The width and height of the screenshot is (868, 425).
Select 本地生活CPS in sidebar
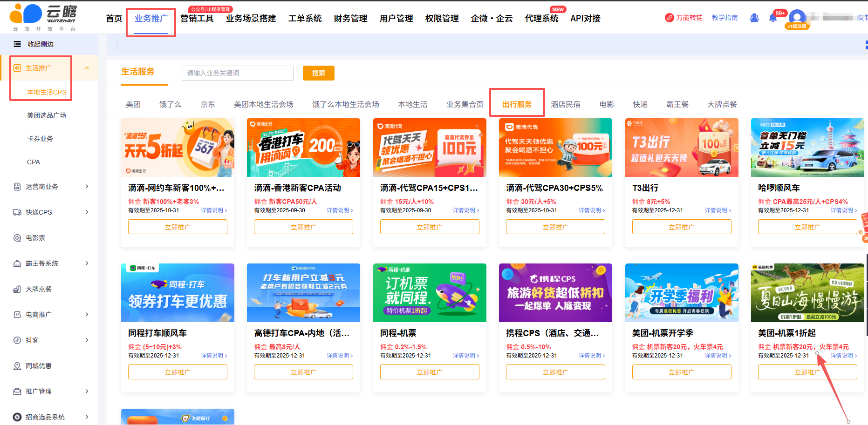[x=47, y=92]
